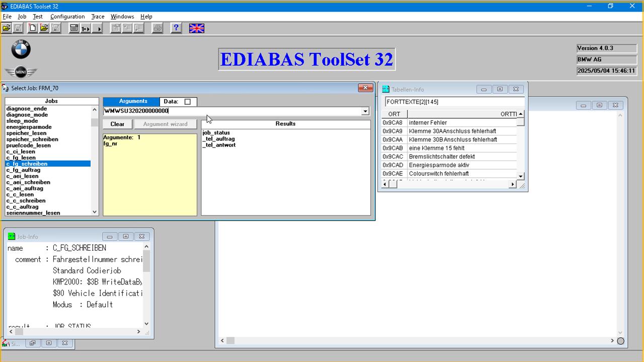Select the c_fg_auftrag job
The image size is (644, 362).
coord(23,170)
